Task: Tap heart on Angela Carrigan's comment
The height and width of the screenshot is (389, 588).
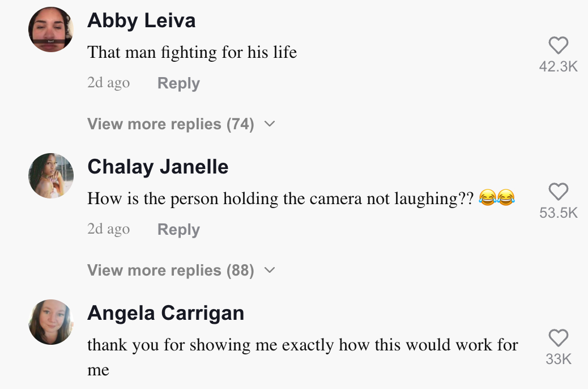Action: [559, 338]
